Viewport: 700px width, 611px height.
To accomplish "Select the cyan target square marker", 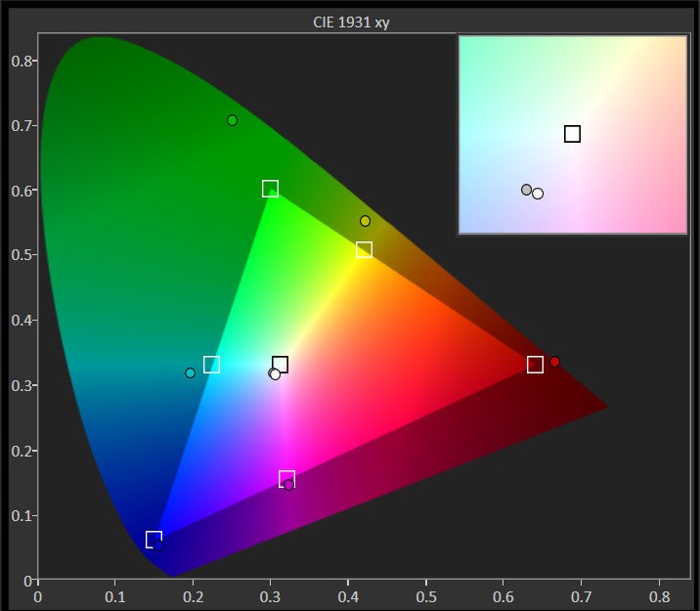I will pyautogui.click(x=211, y=365).
